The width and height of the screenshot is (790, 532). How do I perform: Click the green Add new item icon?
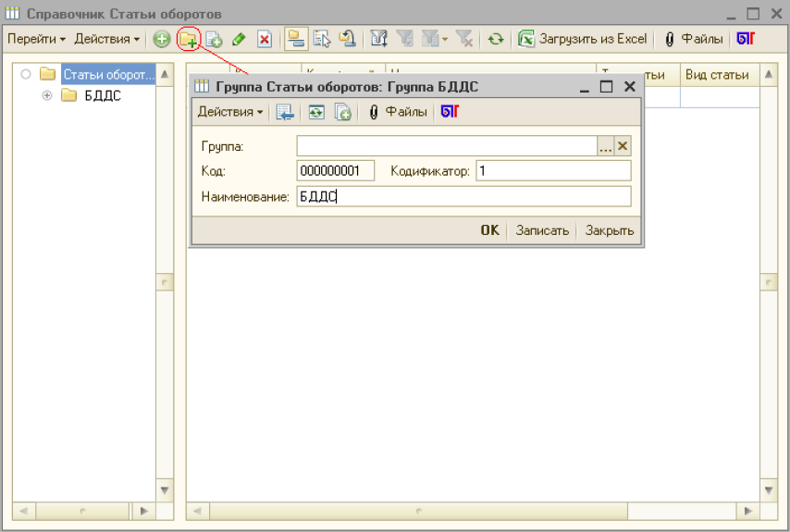[x=162, y=39]
